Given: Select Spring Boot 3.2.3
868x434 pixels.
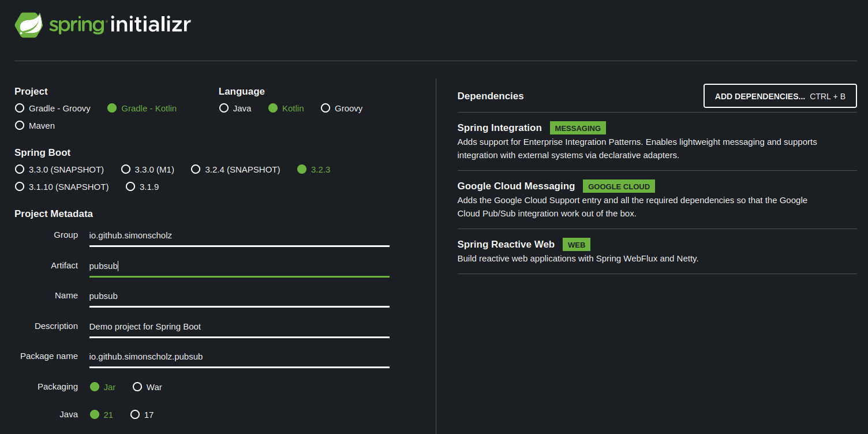Looking at the screenshot, I should pos(314,170).
